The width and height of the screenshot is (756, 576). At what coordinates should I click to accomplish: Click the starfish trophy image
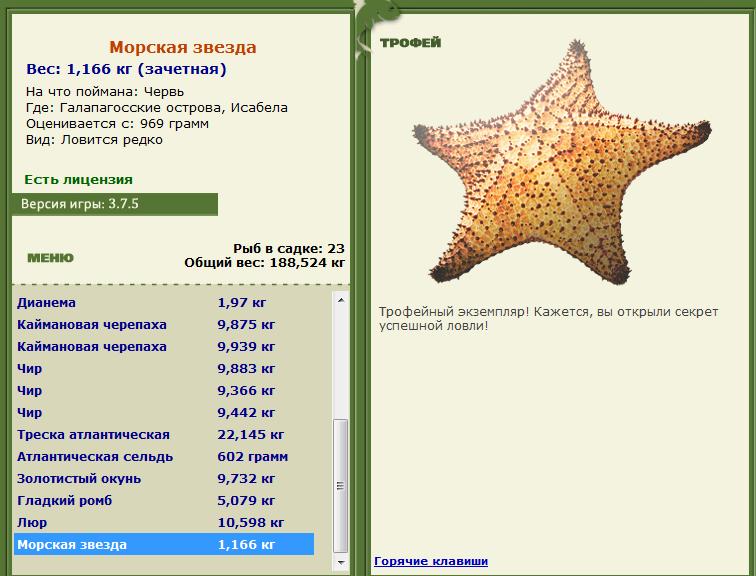(562, 162)
